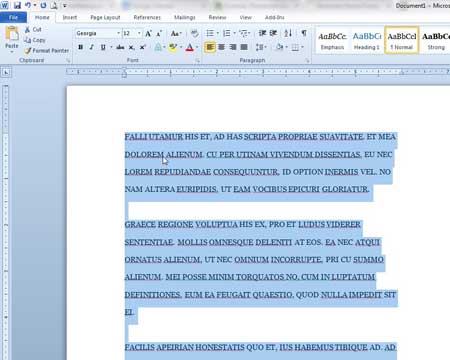Open the File tab

(x=13, y=17)
